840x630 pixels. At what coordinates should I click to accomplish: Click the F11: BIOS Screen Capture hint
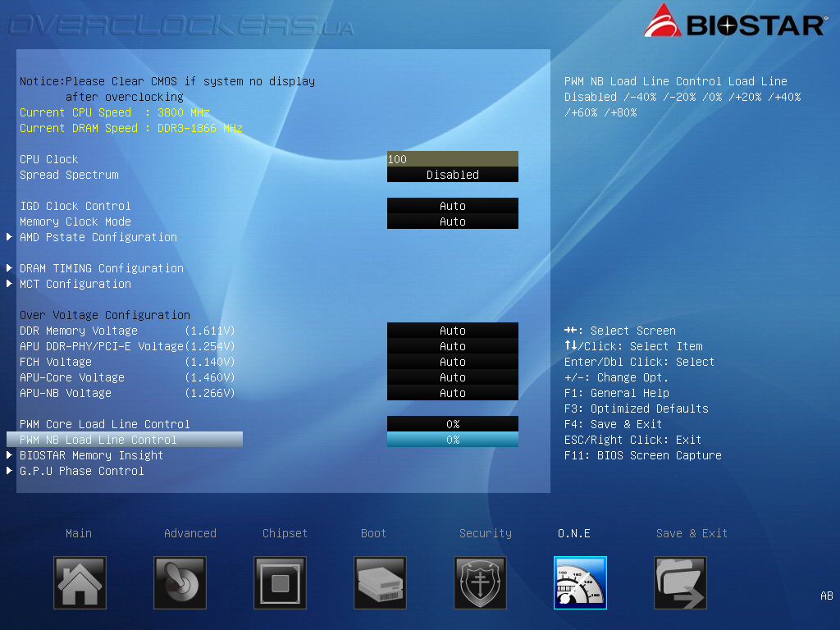point(643,455)
